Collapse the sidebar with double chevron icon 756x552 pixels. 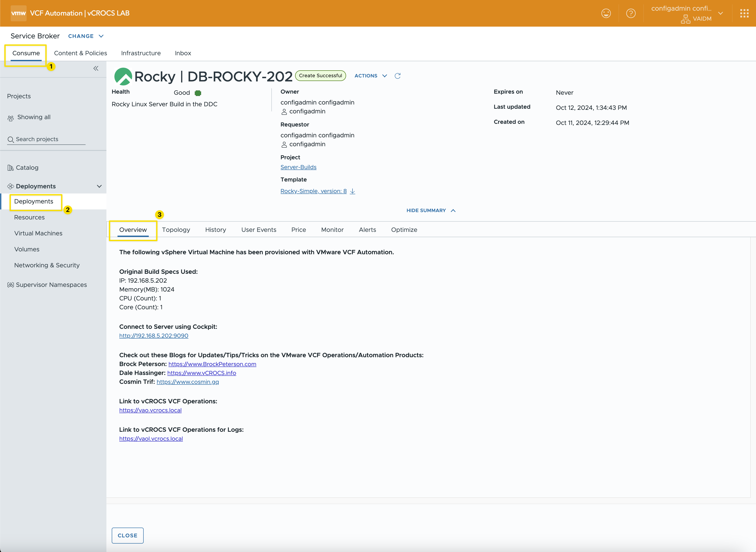pos(96,69)
